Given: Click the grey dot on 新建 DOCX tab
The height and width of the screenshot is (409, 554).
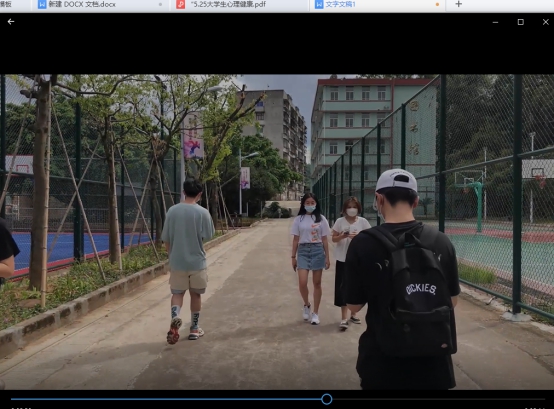Looking at the screenshot, I should [x=160, y=5].
